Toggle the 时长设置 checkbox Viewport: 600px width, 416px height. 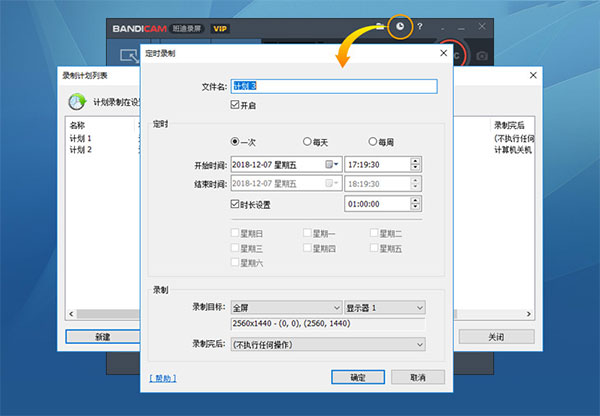coord(235,204)
